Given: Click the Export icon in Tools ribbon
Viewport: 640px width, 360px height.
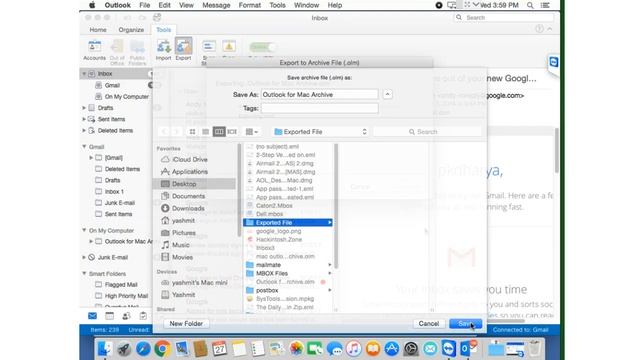Looking at the screenshot, I should 183,50.
